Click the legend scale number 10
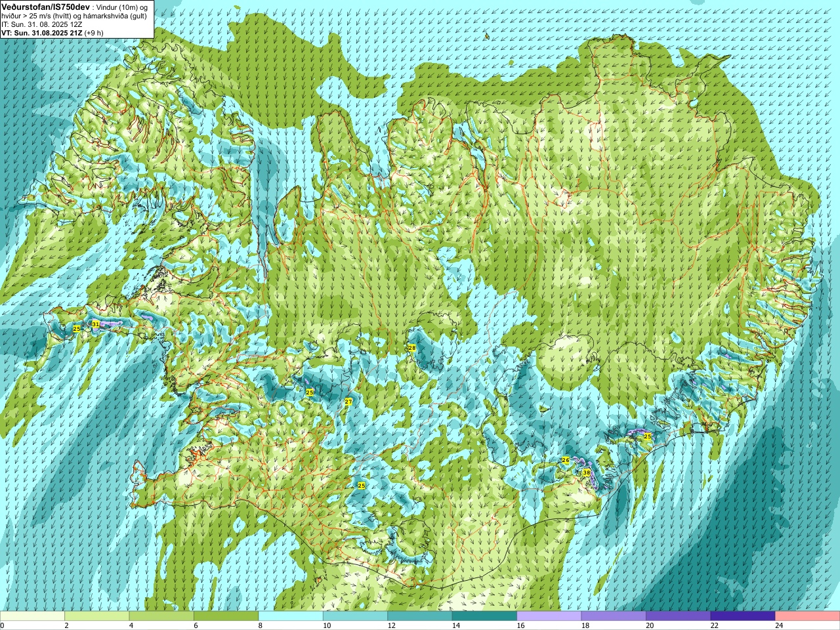The image size is (840, 630). point(327,626)
